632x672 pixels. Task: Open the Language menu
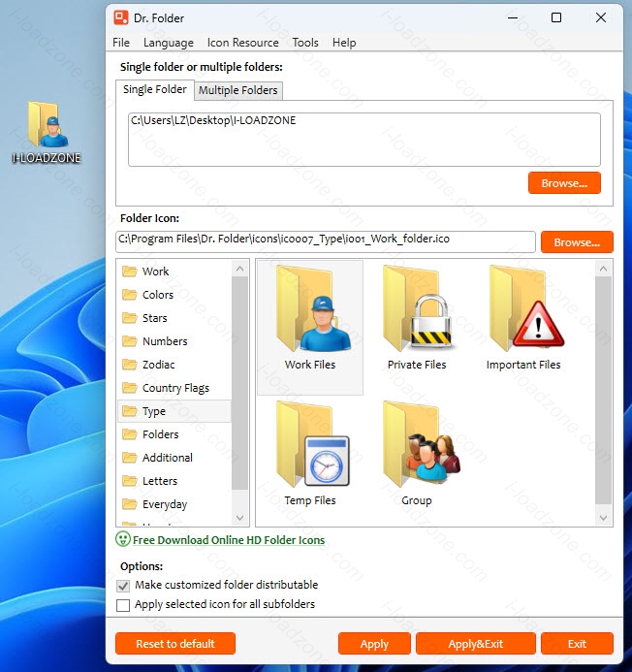click(169, 43)
